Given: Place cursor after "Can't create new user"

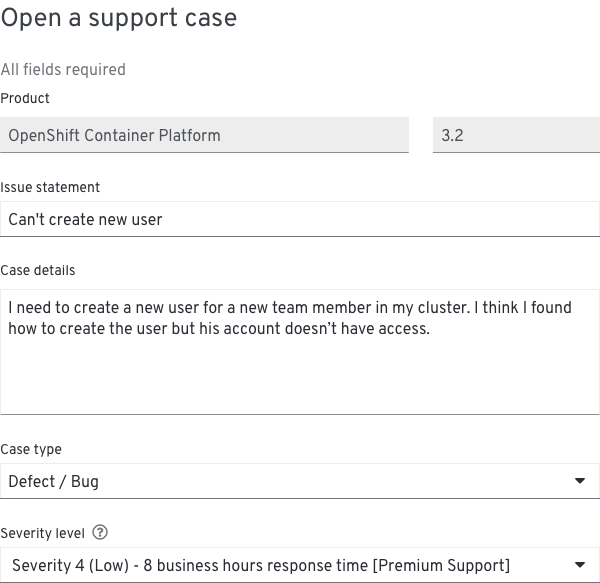Looking at the screenshot, I should (x=164, y=220).
